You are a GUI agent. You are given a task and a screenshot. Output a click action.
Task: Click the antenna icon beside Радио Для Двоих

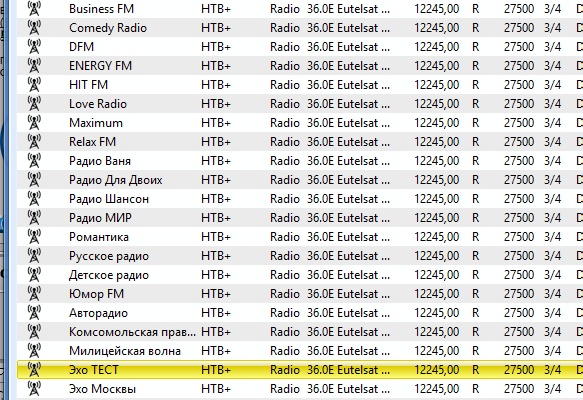34,180
